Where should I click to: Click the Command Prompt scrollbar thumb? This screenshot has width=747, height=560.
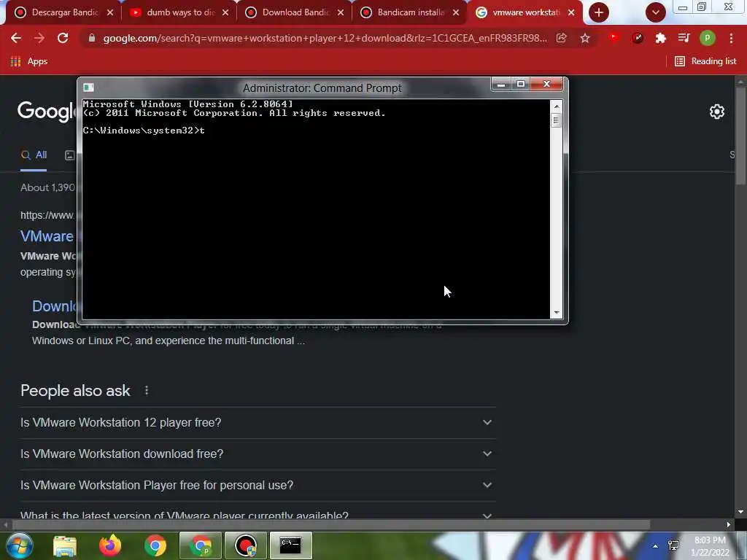pos(556,120)
